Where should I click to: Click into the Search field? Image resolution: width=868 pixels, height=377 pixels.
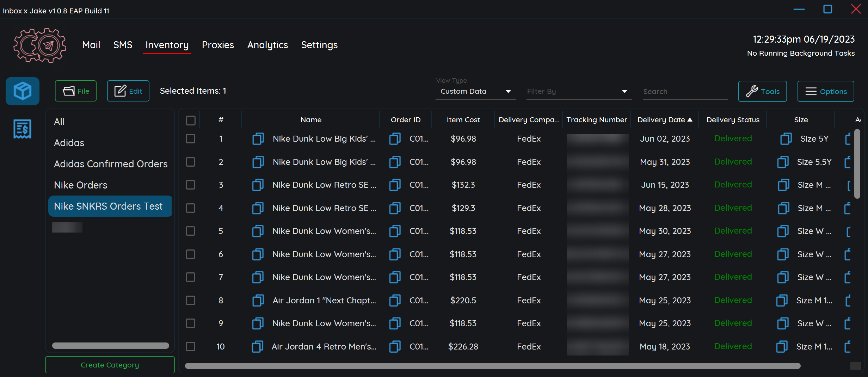684,92
